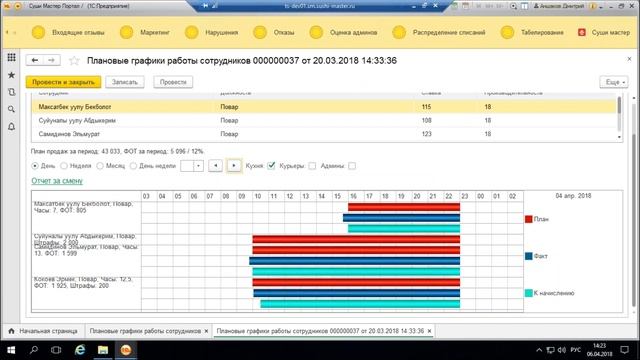The width and height of the screenshot is (640, 360).
Task: Open Оценка админов section
Action: coord(343,32)
